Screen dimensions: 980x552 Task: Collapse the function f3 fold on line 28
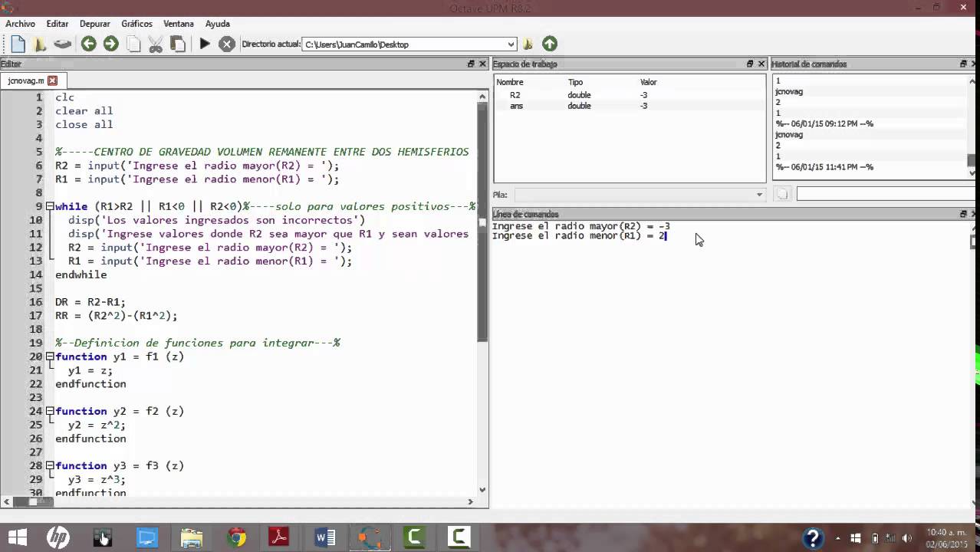coord(50,466)
